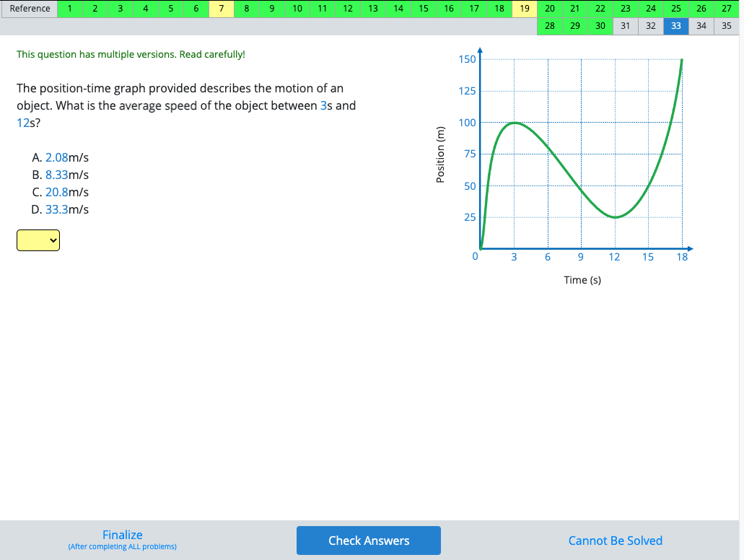Go to question 14
The width and height of the screenshot is (744, 560).
pyautogui.click(x=398, y=9)
